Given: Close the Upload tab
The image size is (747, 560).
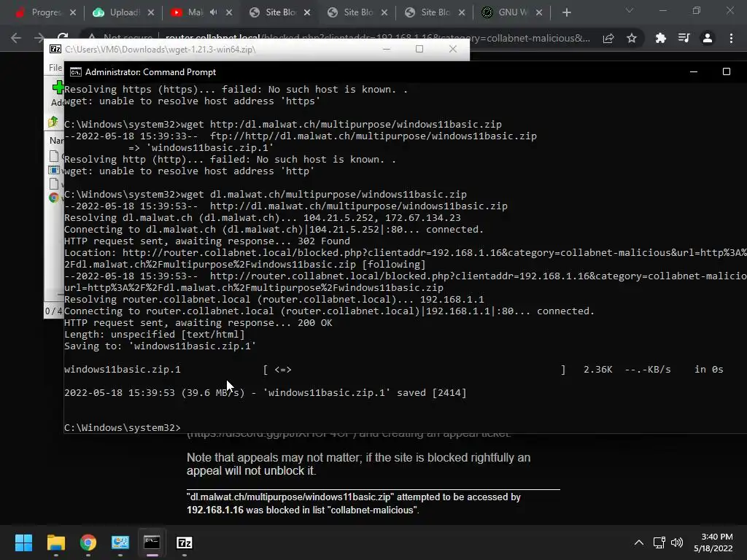Looking at the screenshot, I should coord(151,12).
